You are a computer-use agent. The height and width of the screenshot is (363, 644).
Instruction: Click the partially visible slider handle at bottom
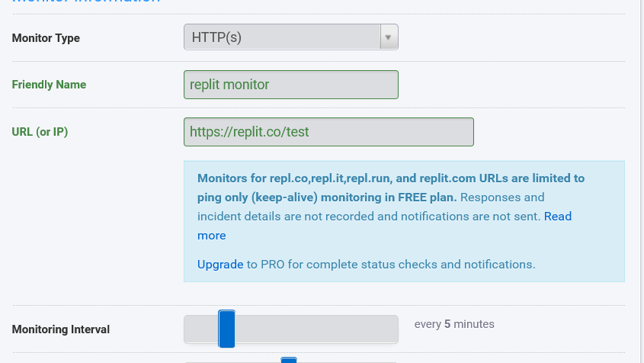[x=288, y=360]
